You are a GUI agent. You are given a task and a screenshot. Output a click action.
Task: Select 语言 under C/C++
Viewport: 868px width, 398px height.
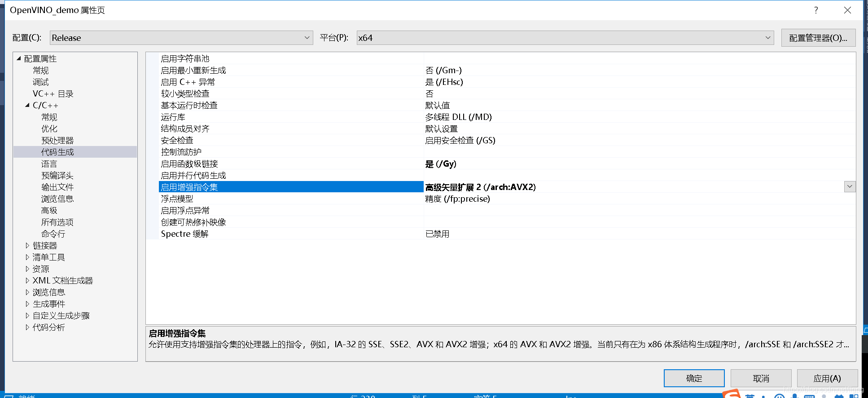tap(49, 164)
